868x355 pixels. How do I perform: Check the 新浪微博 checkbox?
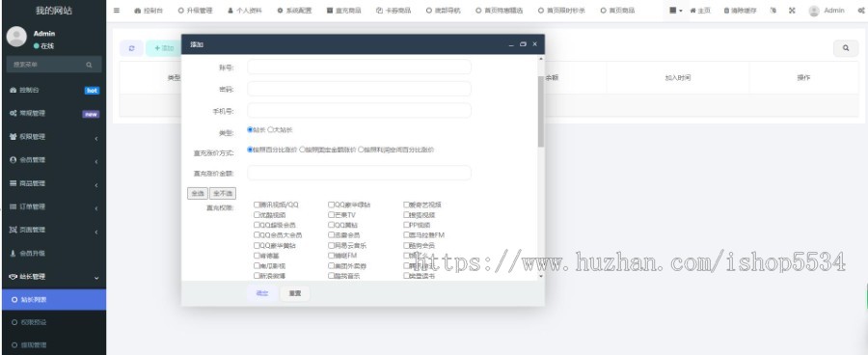coord(257,276)
